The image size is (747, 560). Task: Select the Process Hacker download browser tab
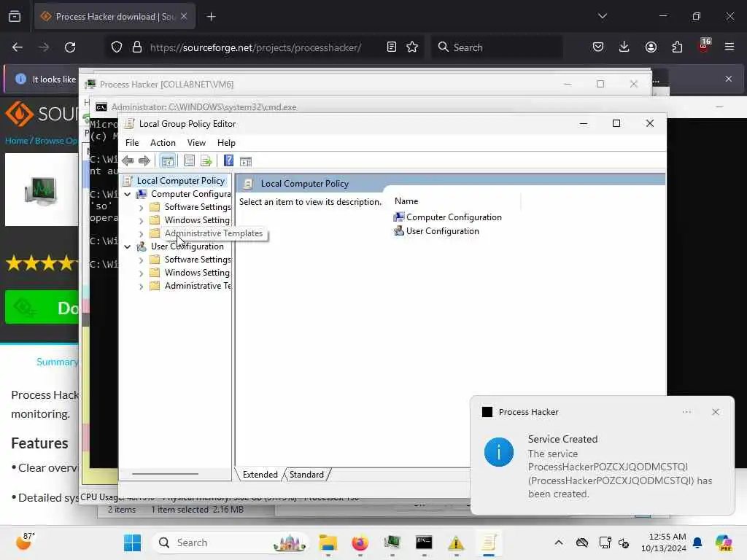tap(115, 17)
